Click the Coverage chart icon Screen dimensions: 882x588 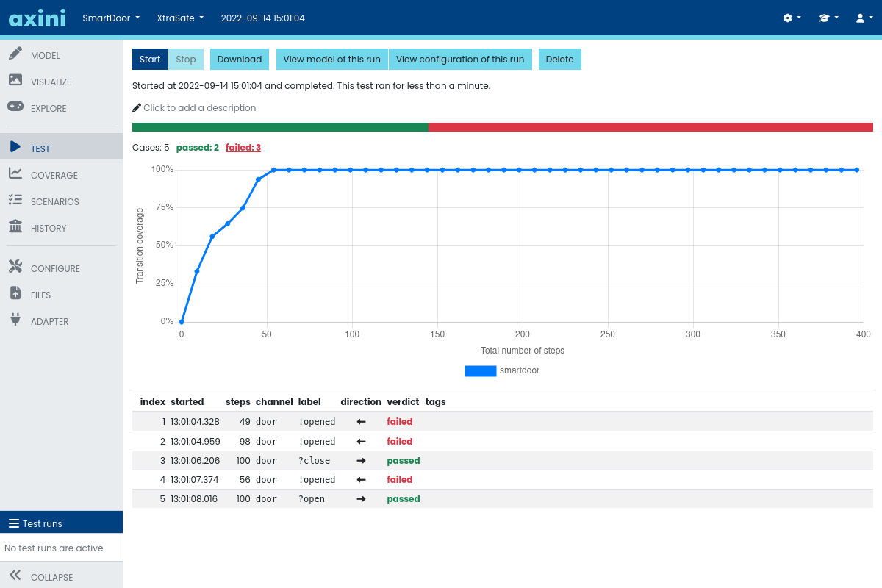[15, 175]
